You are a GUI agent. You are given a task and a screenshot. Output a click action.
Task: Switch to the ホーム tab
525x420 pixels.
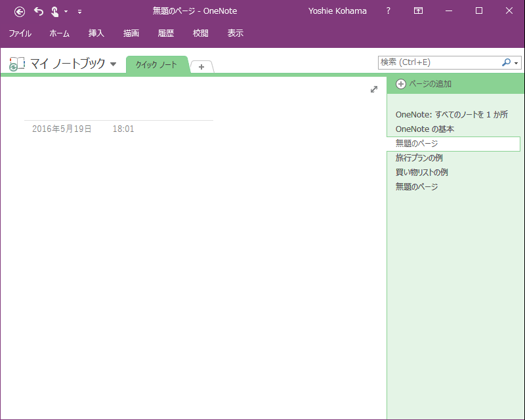pyautogui.click(x=59, y=33)
